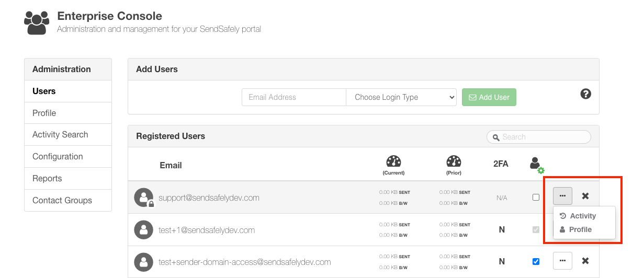The image size is (644, 278).
Task: Click the admin user gear column icon
Action: (x=536, y=165)
